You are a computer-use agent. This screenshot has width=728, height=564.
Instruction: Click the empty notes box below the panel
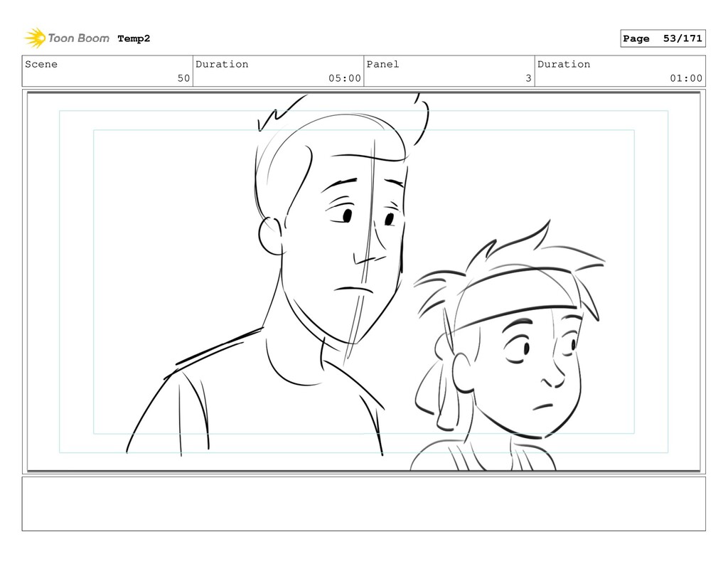(x=363, y=504)
